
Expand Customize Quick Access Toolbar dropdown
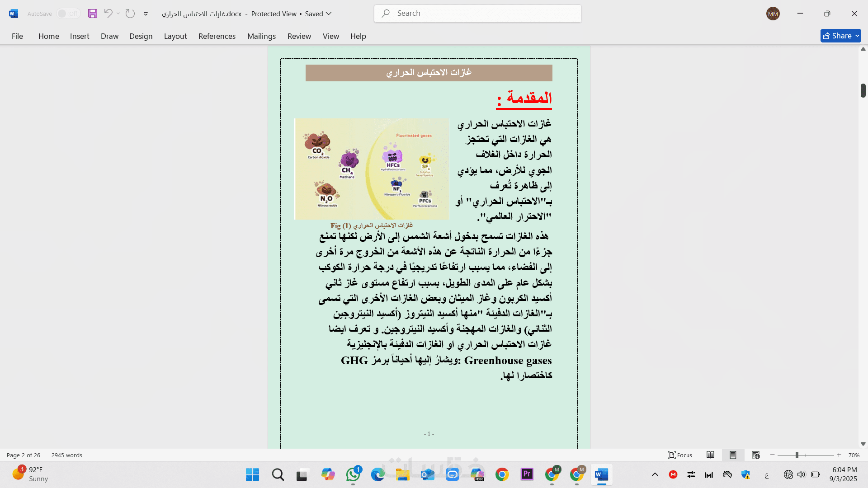146,14
